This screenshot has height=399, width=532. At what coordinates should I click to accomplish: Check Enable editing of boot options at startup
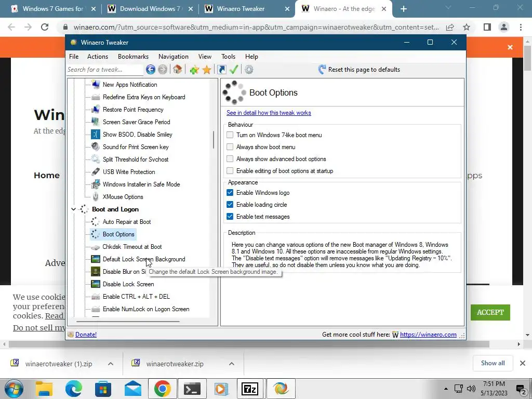click(x=230, y=170)
